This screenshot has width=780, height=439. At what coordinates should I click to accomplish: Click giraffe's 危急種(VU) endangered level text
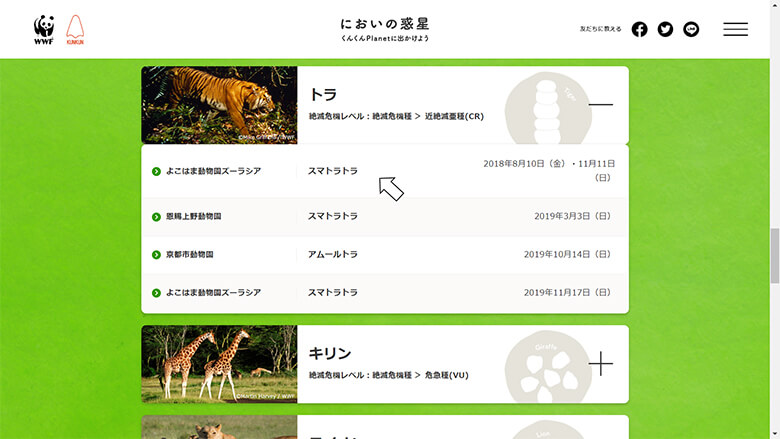click(447, 375)
